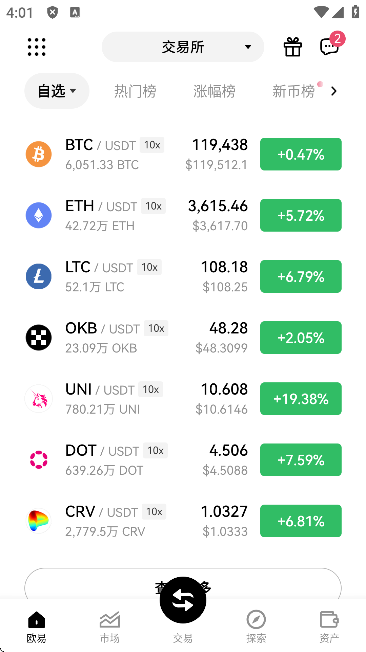Tap the 欧易 home tab icon
This screenshot has width=366, height=652.
[37, 620]
